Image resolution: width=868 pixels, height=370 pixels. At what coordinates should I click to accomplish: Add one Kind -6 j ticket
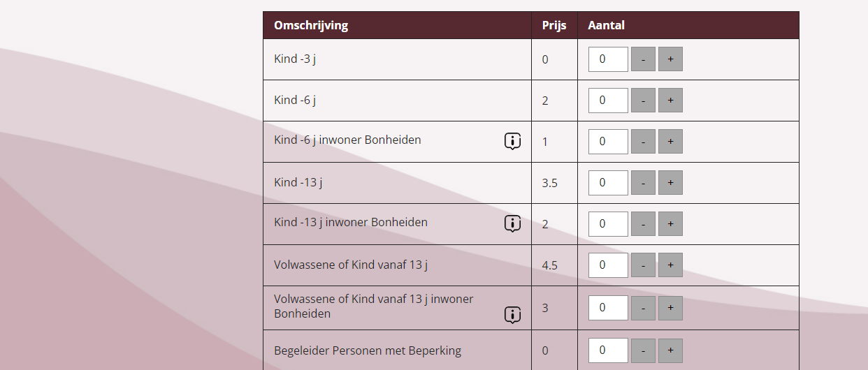[x=670, y=101]
